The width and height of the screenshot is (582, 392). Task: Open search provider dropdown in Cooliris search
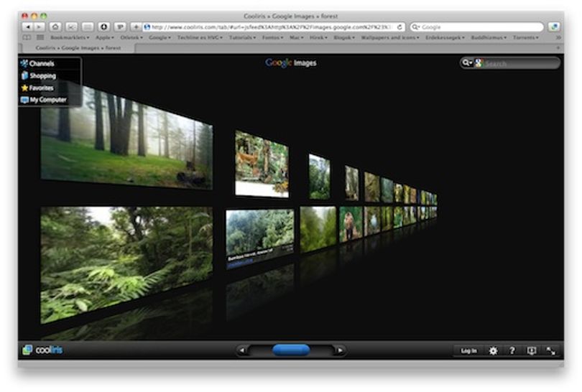[466, 63]
